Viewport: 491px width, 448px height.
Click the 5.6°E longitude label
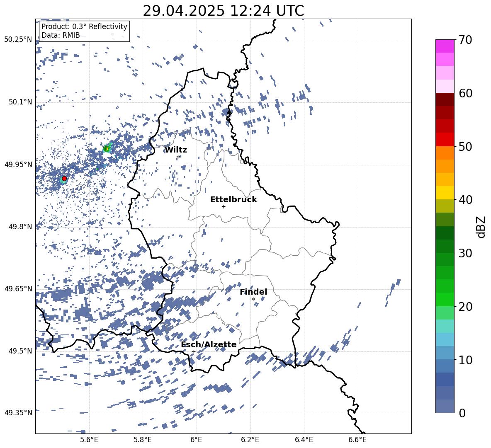click(89, 440)
